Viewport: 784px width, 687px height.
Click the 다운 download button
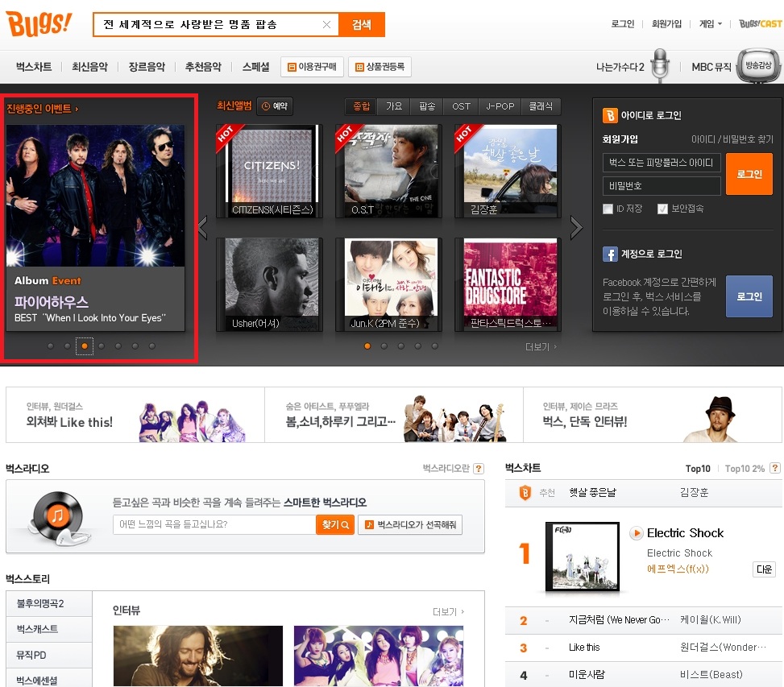[x=764, y=569]
